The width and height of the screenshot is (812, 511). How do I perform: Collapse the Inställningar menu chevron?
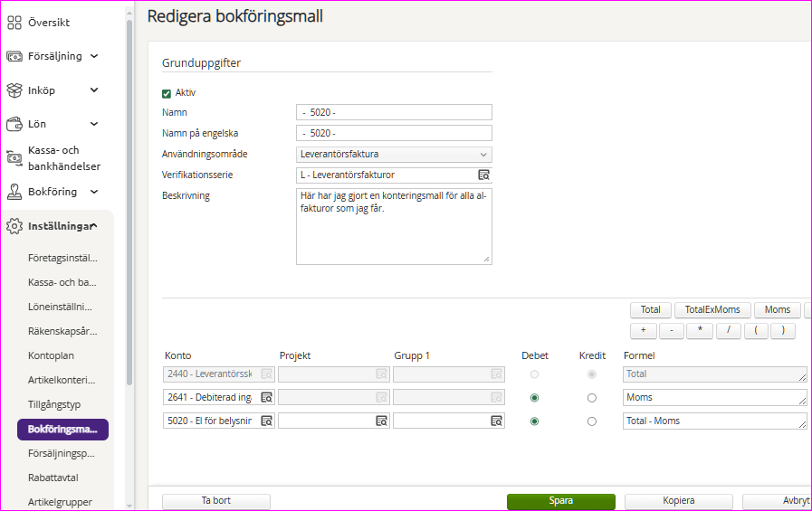[x=94, y=225]
